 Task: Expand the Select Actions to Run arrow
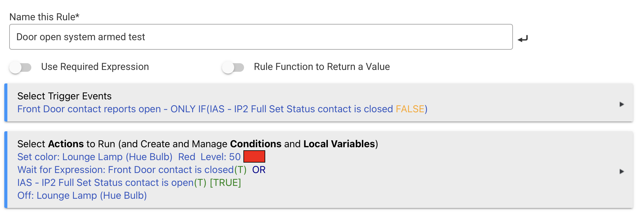point(622,171)
